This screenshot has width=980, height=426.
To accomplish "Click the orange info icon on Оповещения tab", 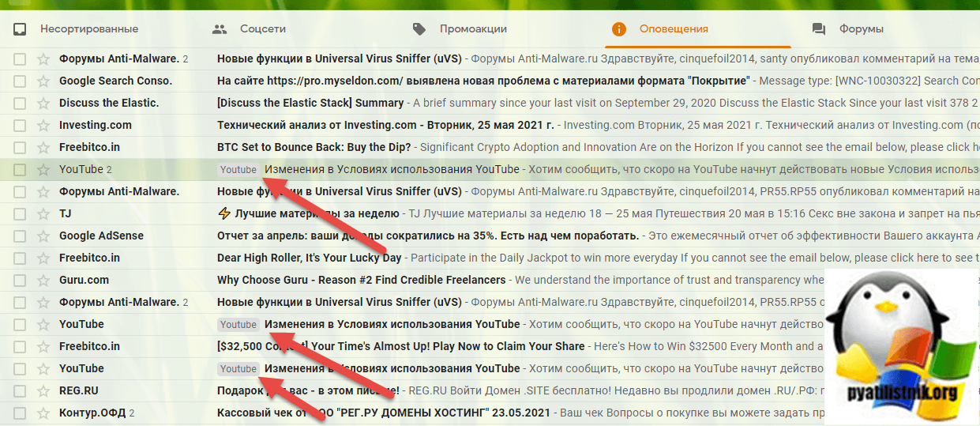I will [619, 29].
